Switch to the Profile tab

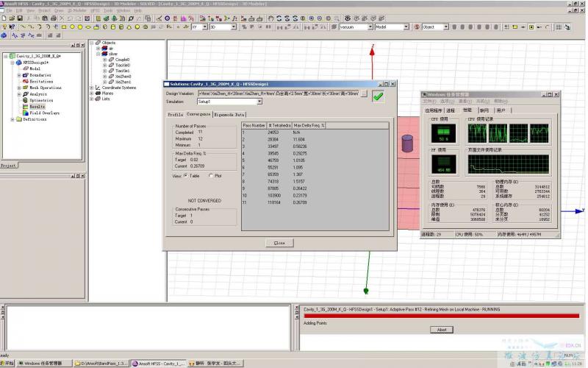(175, 115)
